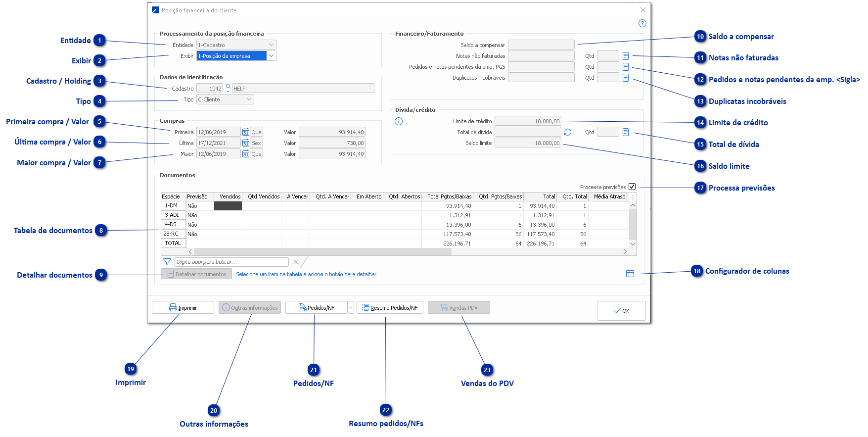Click the Saldo a compensar field
Screen dimensions: 868x437
(542, 45)
